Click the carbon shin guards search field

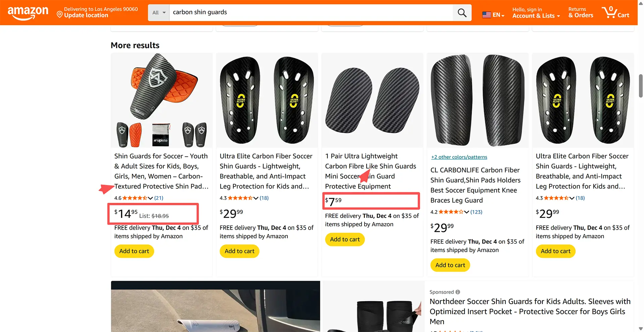point(311,12)
